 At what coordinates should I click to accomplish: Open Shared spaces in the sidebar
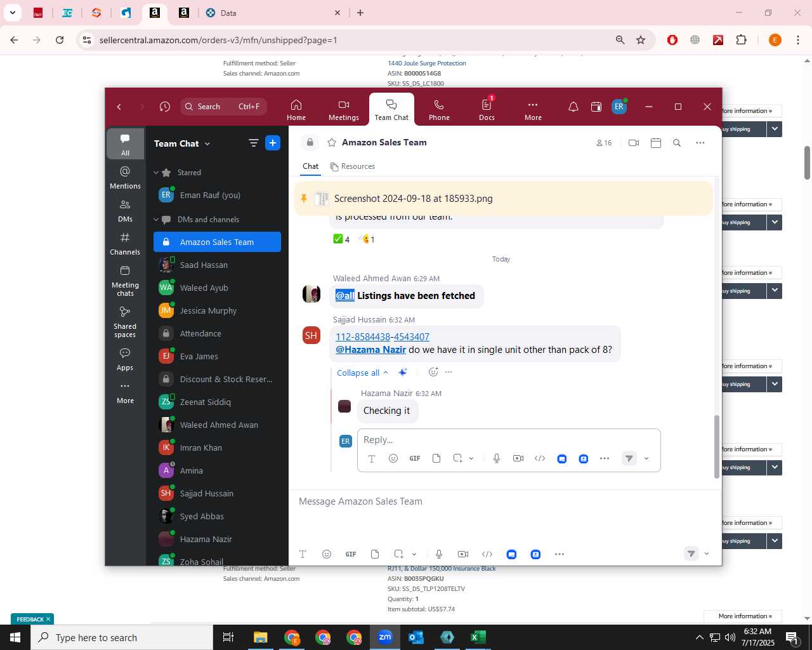pos(125,322)
